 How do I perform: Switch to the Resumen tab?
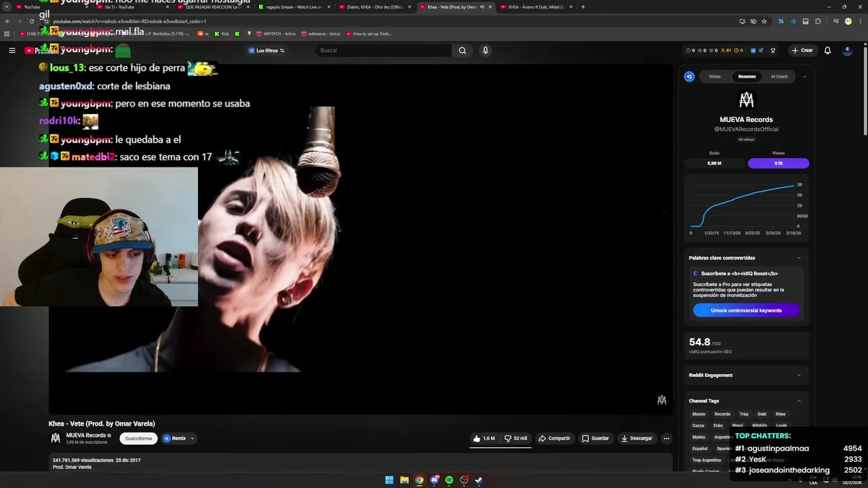(x=747, y=77)
